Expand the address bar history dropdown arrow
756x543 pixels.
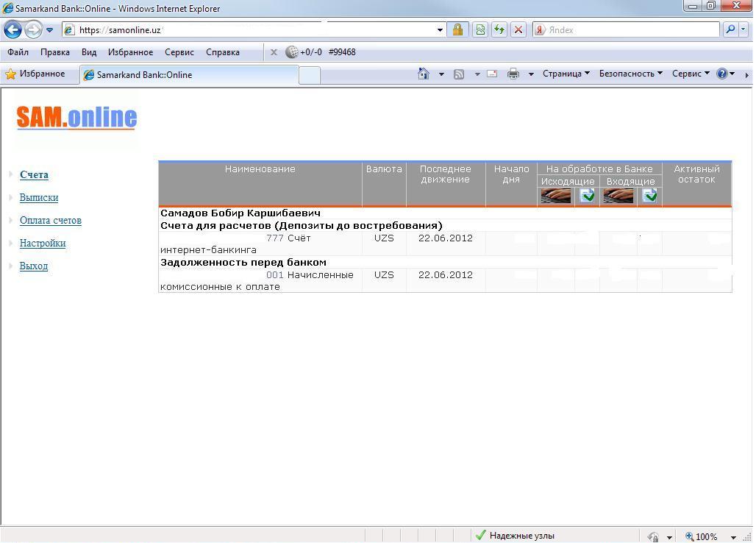[440, 30]
